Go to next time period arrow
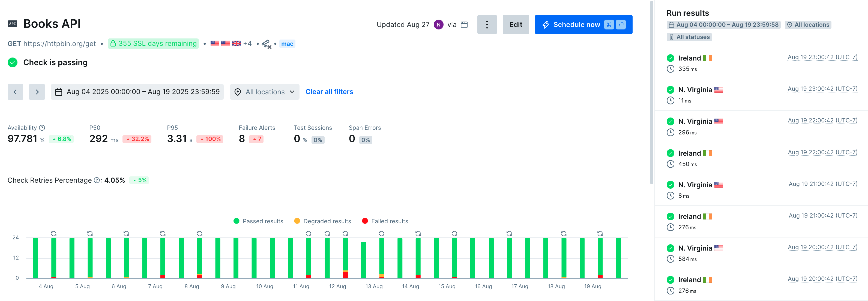 click(x=37, y=92)
